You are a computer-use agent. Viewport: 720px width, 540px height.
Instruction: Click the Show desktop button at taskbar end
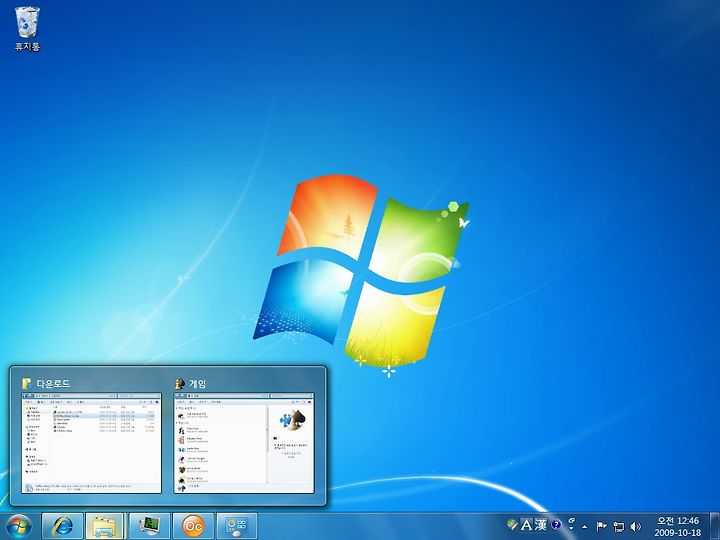click(x=715, y=526)
